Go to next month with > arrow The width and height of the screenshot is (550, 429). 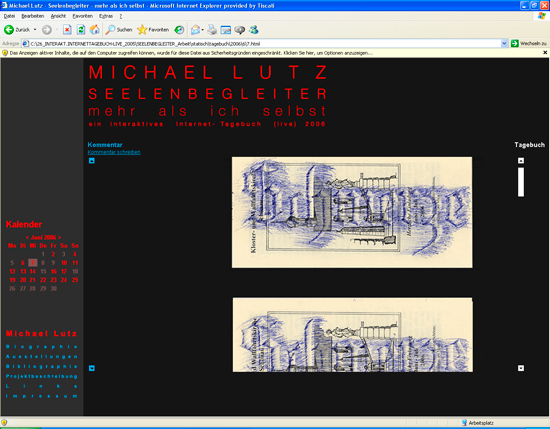(x=60, y=237)
